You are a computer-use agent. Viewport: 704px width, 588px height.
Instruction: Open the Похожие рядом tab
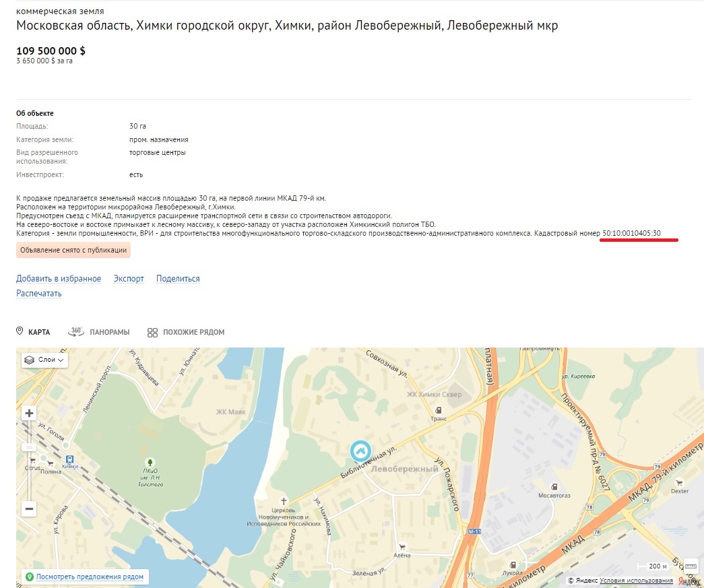pos(186,332)
